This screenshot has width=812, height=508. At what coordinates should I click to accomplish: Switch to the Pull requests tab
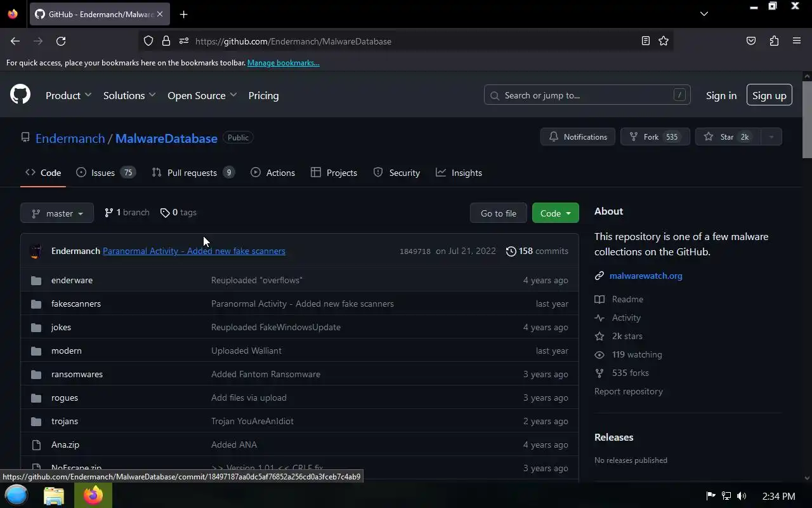193,173
